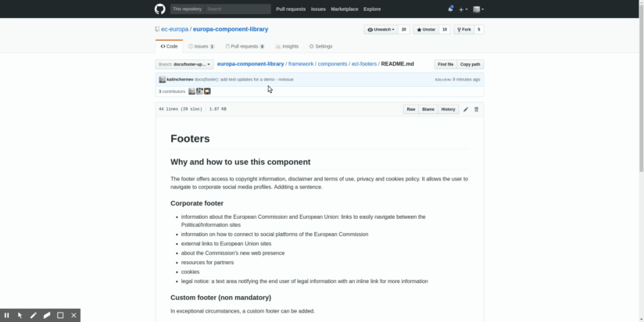Navigate to europa-component-library in breadcrumb

[x=250, y=64]
